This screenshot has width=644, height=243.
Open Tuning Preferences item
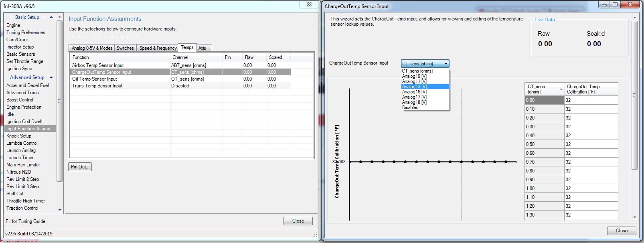point(26,32)
